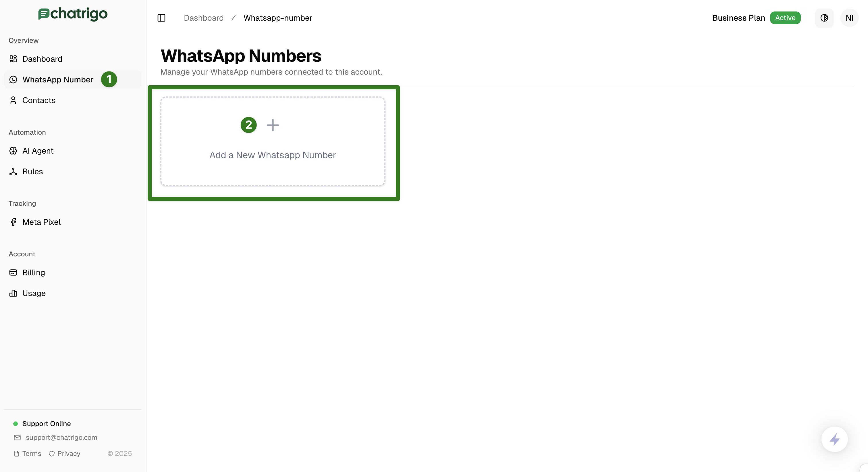Open Dashboard from sidebar
Viewport: 868px width, 472px height.
pos(42,59)
